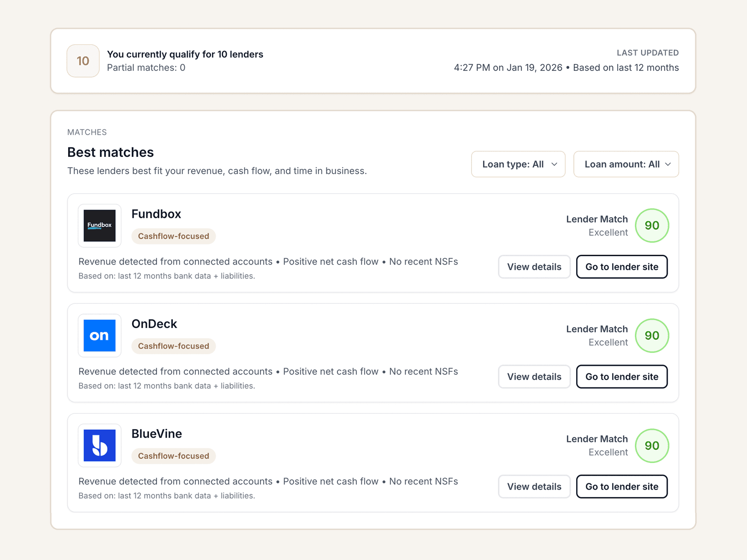View details for Fundbox

coord(534,267)
